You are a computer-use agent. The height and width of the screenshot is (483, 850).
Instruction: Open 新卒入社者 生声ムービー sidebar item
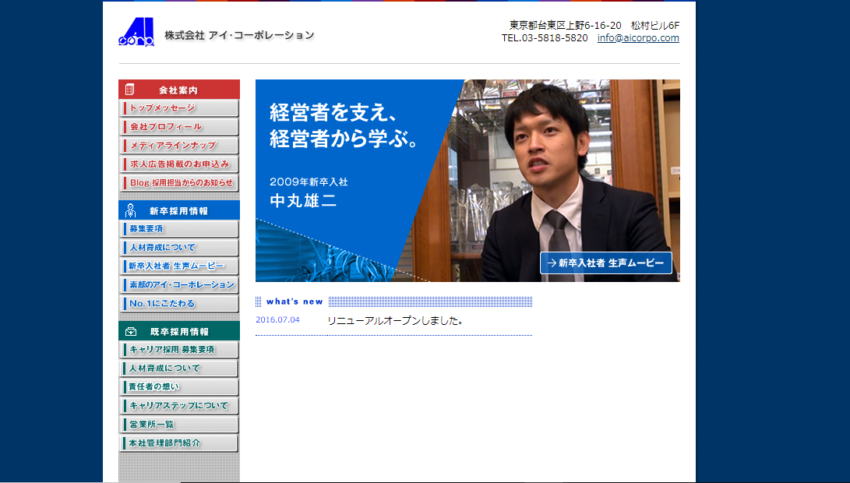[x=178, y=266]
